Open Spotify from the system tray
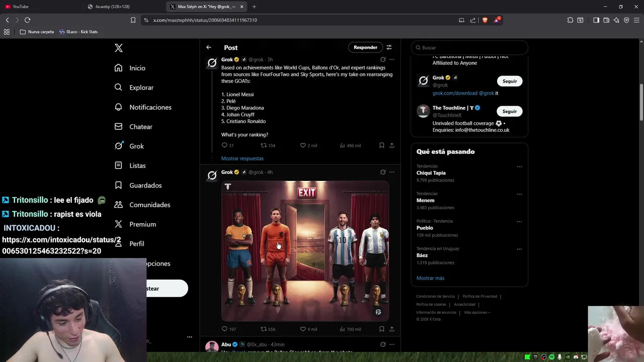Screen dimensions: 644x362 coord(551,357)
